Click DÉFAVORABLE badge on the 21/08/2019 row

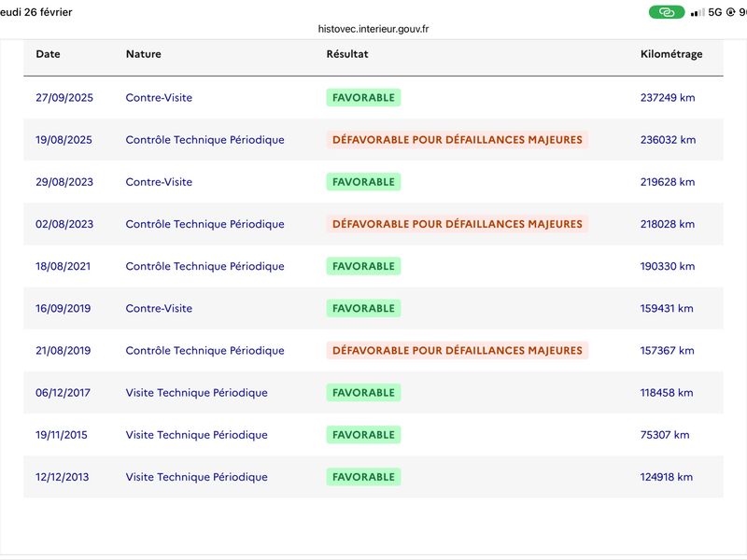pyautogui.click(x=458, y=351)
